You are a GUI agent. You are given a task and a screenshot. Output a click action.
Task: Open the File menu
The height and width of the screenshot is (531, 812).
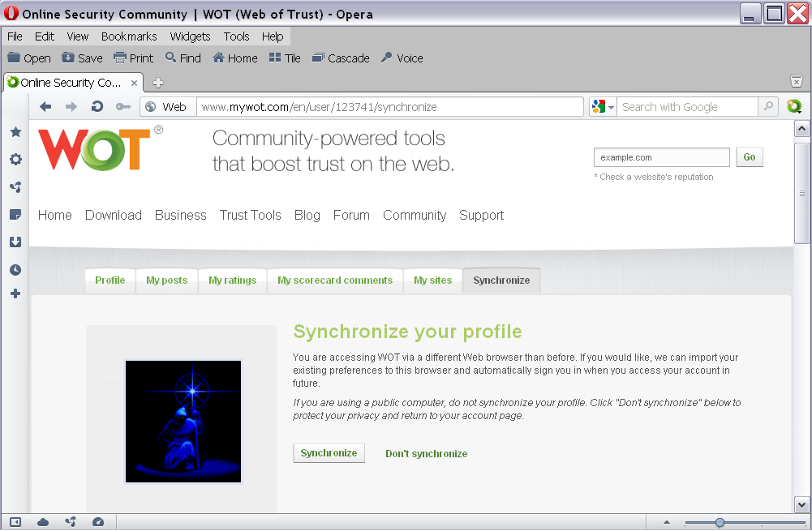[15, 36]
